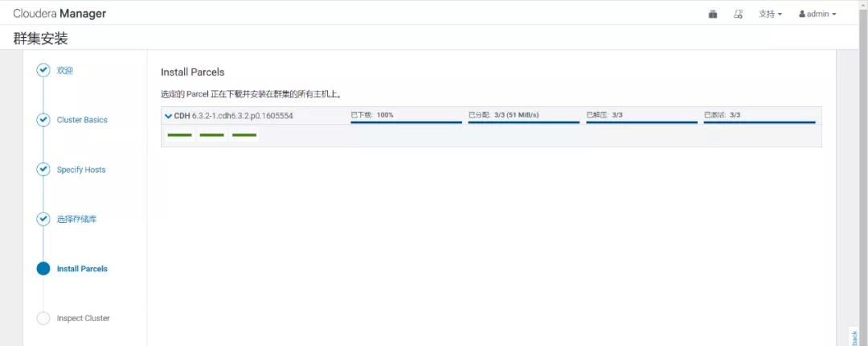Go to the 欢迎 wizard step
The image size is (868, 346).
tap(65, 71)
